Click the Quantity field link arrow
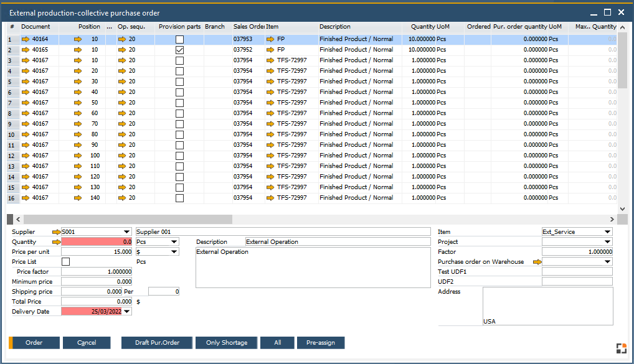The width and height of the screenshot is (634, 364). click(57, 242)
